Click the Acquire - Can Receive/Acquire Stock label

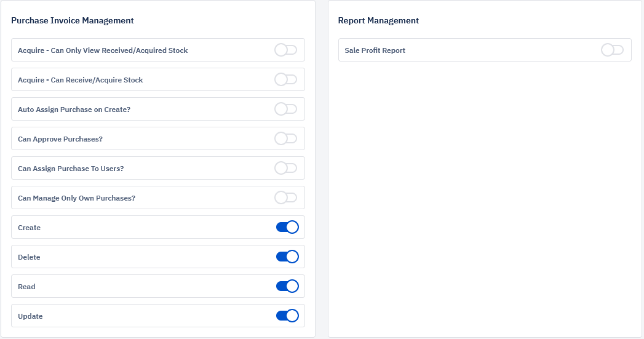click(80, 80)
